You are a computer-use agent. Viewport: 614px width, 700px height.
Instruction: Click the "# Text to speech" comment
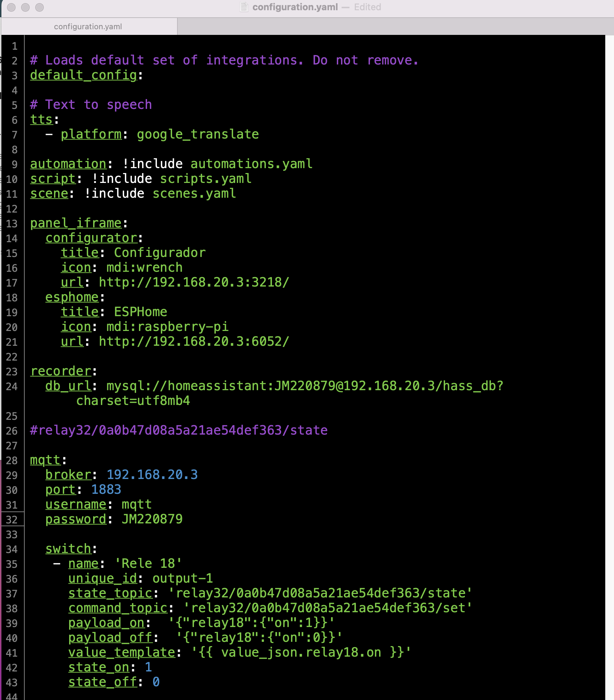point(91,105)
